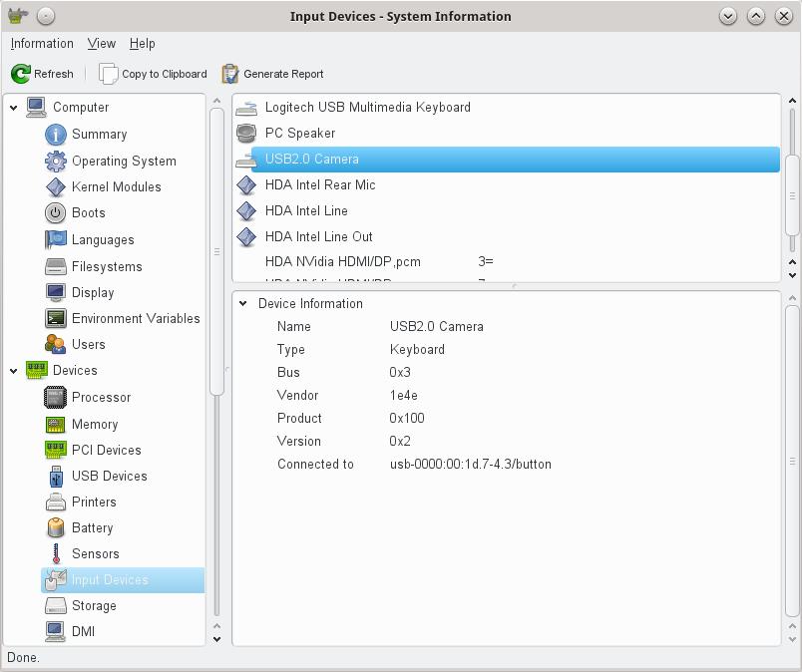Open the Help menu
Viewport: 802px width, 672px height.
click(x=143, y=44)
